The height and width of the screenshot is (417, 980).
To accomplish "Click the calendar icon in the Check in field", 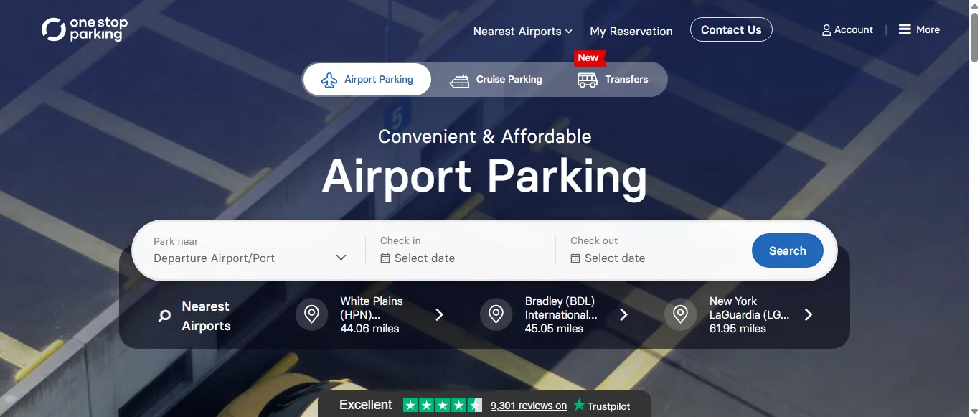I will click(x=385, y=258).
